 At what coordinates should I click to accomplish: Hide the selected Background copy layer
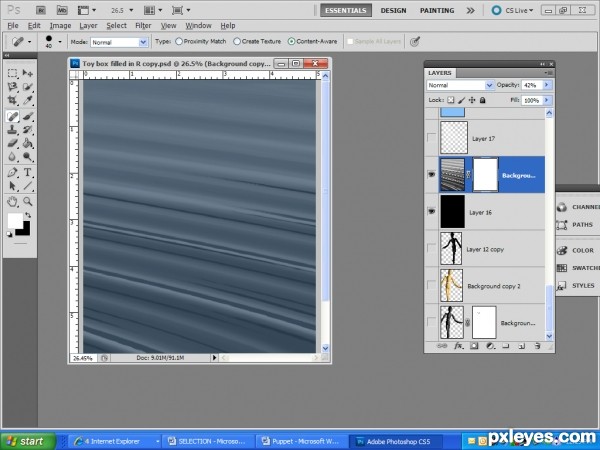pyautogui.click(x=431, y=174)
